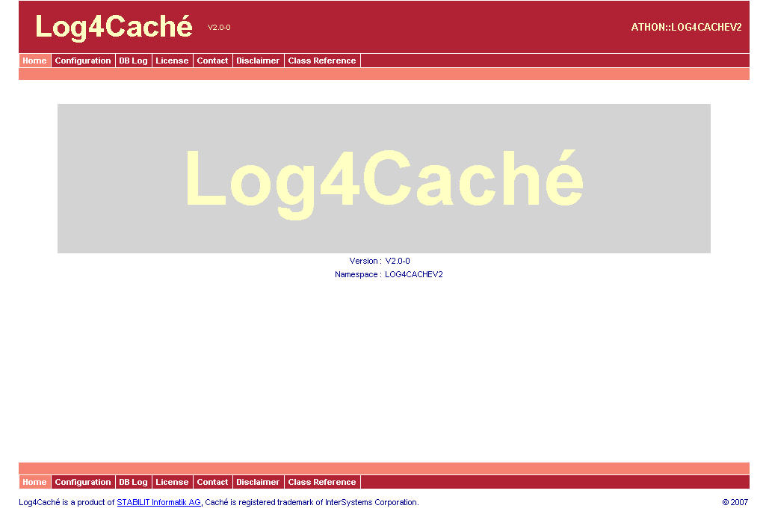Select DB Log in the footer navigation bar
The image size is (769, 532).
(x=133, y=482)
